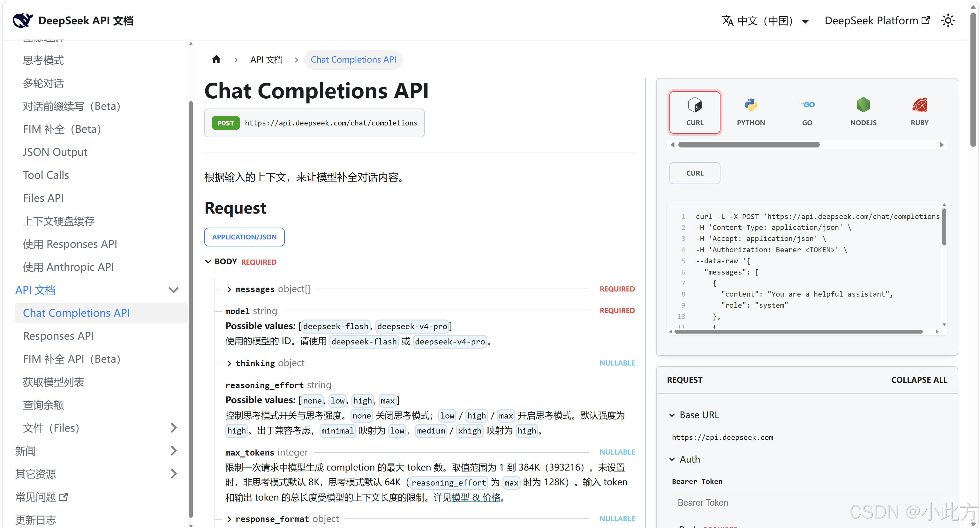Click the page vertical scrollbar
The width and height of the screenshot is (980, 528).
[973, 79]
